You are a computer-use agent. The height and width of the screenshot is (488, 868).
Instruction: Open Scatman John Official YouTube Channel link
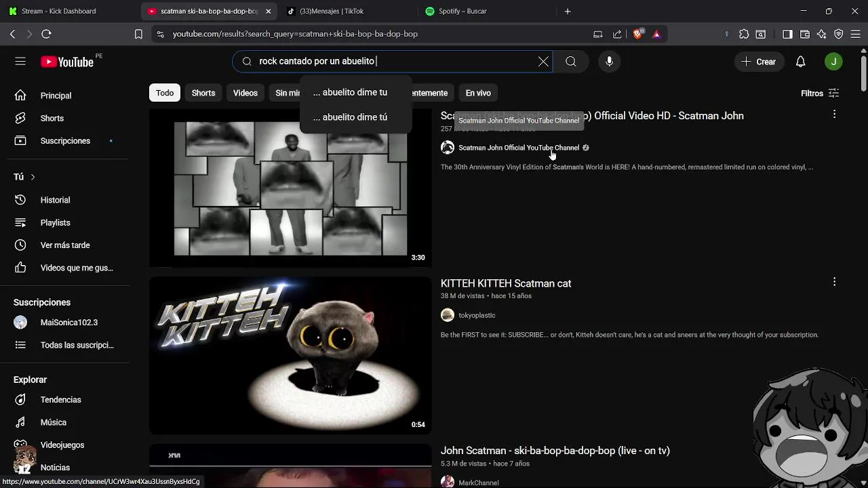point(519,148)
